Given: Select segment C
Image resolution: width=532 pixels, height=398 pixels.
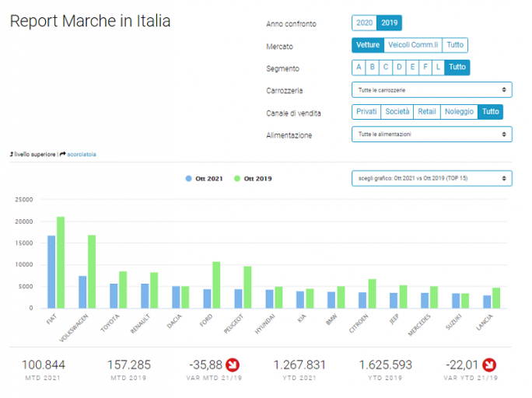Looking at the screenshot, I should (386, 67).
